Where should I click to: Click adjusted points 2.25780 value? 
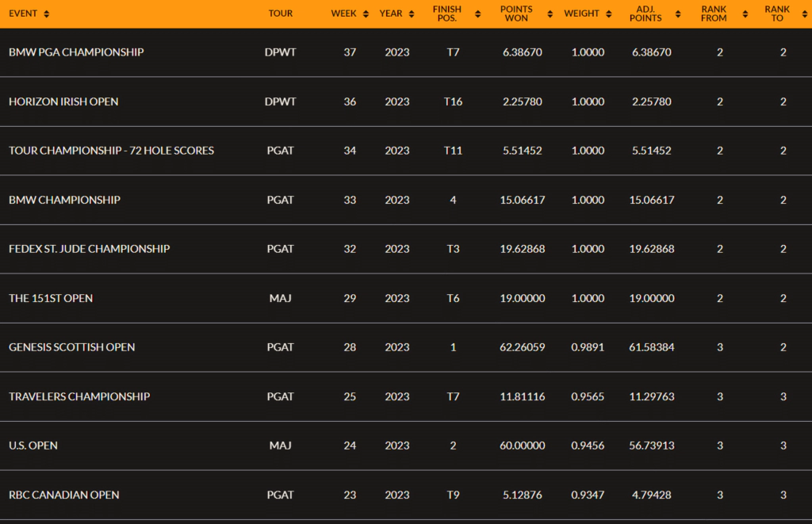(x=652, y=101)
